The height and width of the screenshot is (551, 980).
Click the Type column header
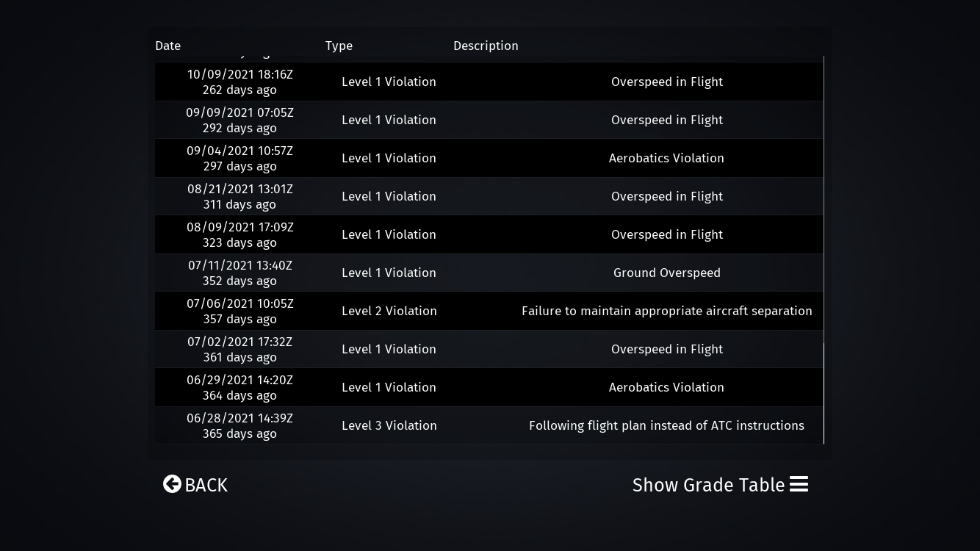[x=339, y=46]
